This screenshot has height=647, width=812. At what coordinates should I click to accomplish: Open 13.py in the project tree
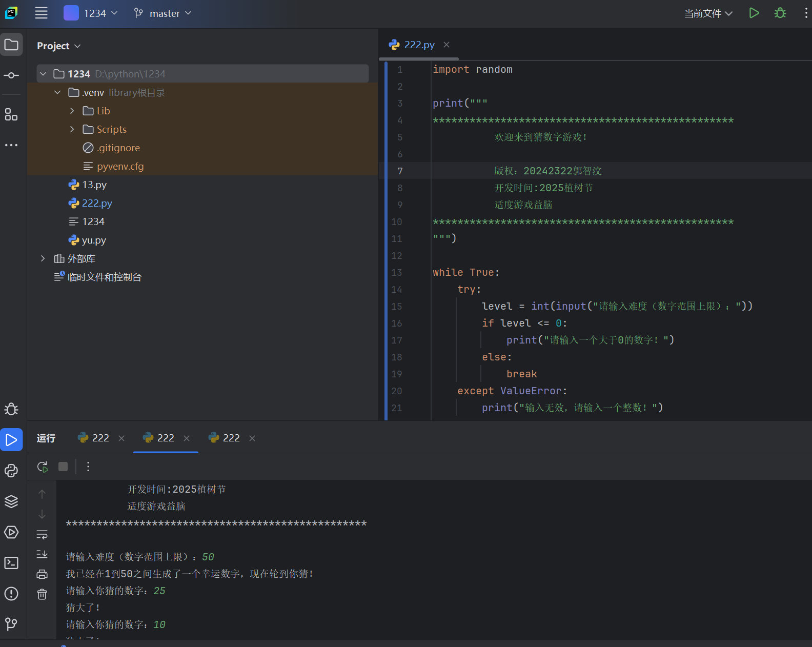tap(94, 185)
